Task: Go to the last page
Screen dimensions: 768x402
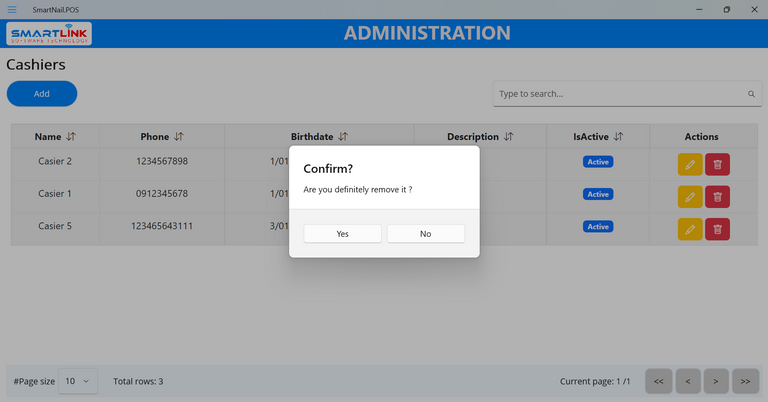Action: 745,381
